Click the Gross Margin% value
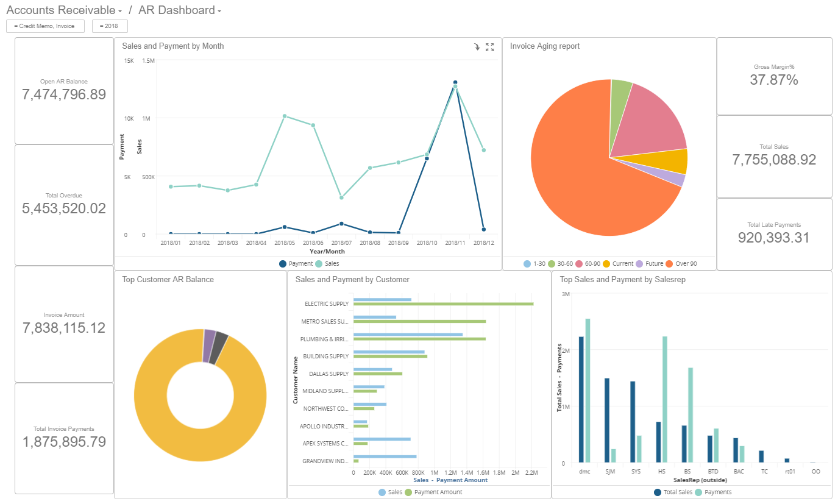Image resolution: width=838 pixels, height=504 pixels. [x=774, y=79]
